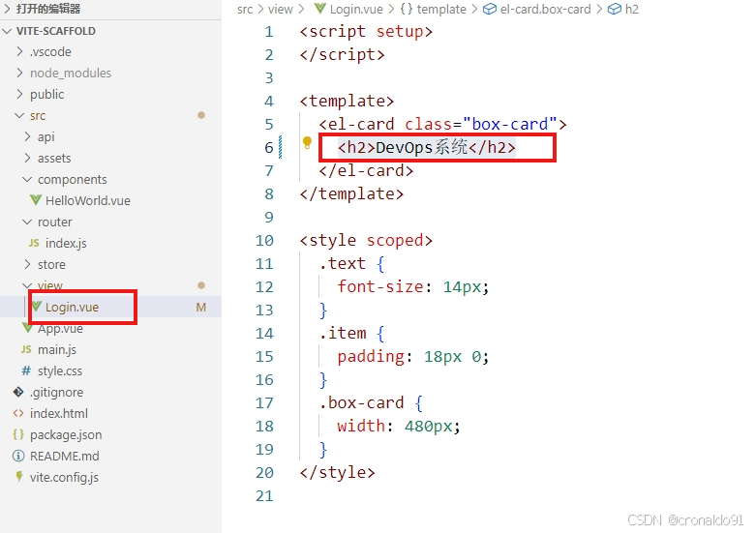Click the info icon beside README.md

coord(18,456)
